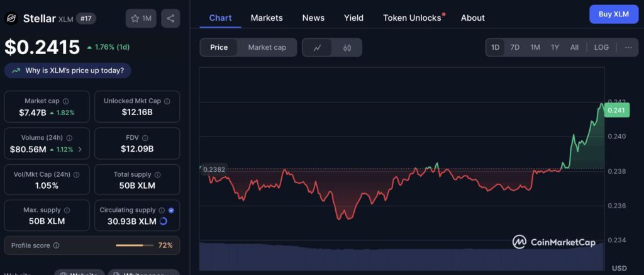Click the 1.05% Vol/Mkt Cap value

47,186
